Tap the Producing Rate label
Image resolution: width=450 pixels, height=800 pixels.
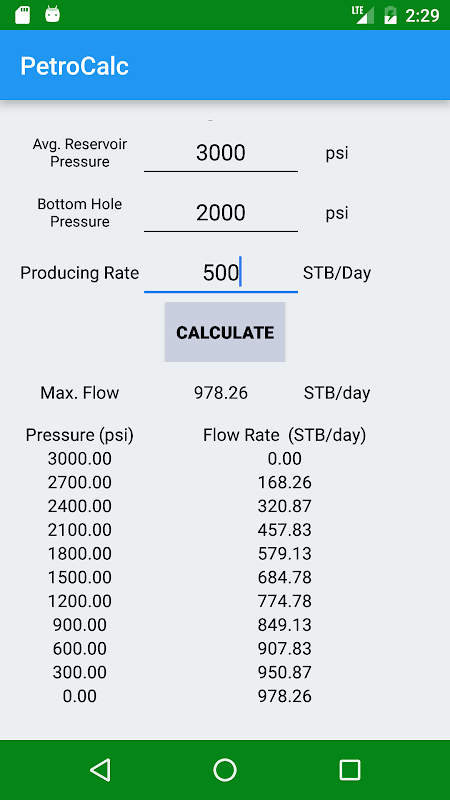point(80,273)
